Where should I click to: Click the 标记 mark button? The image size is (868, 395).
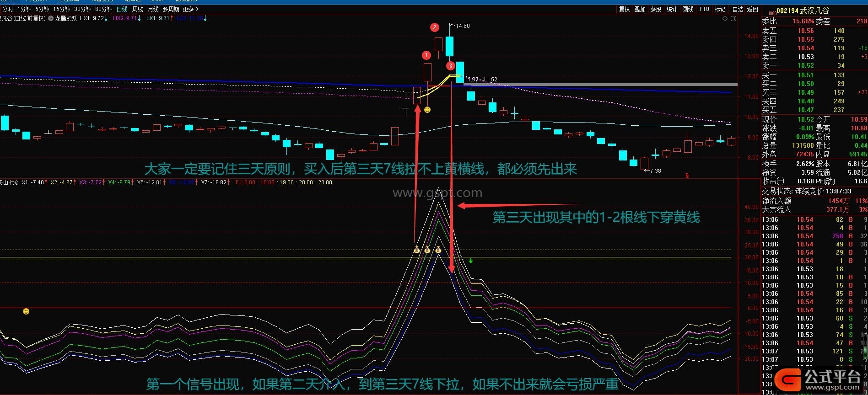point(720,9)
